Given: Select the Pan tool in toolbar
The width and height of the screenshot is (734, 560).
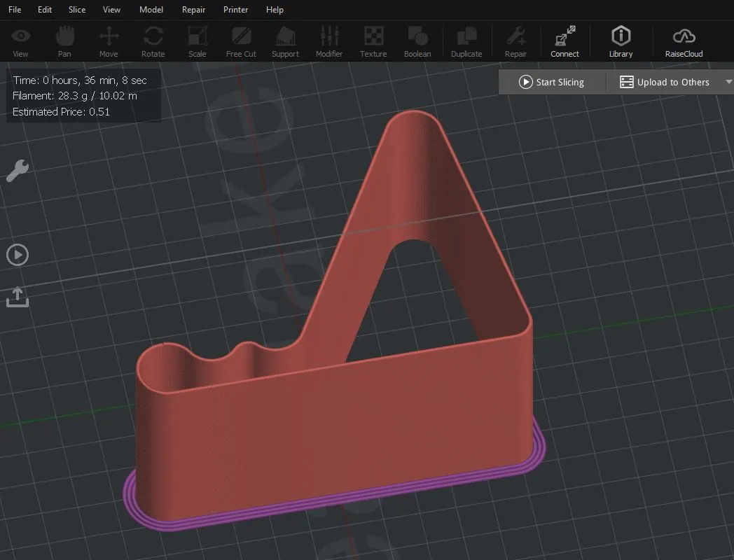Looking at the screenshot, I should (x=64, y=41).
